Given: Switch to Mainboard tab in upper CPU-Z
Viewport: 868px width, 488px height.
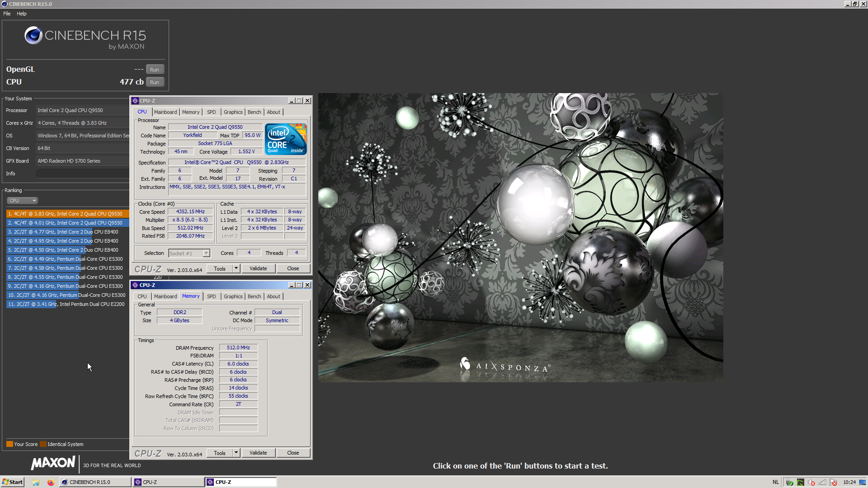Looking at the screenshot, I should (x=165, y=112).
